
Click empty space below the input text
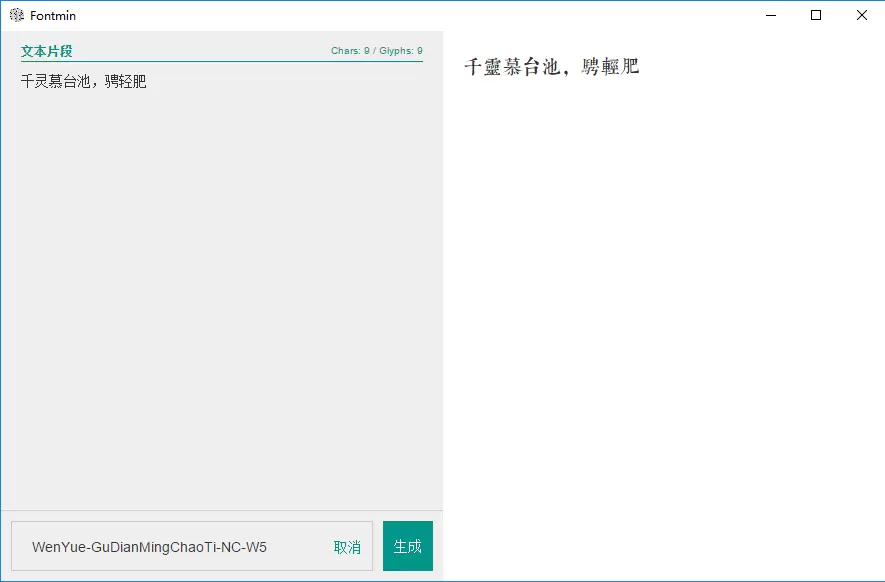(x=220, y=300)
